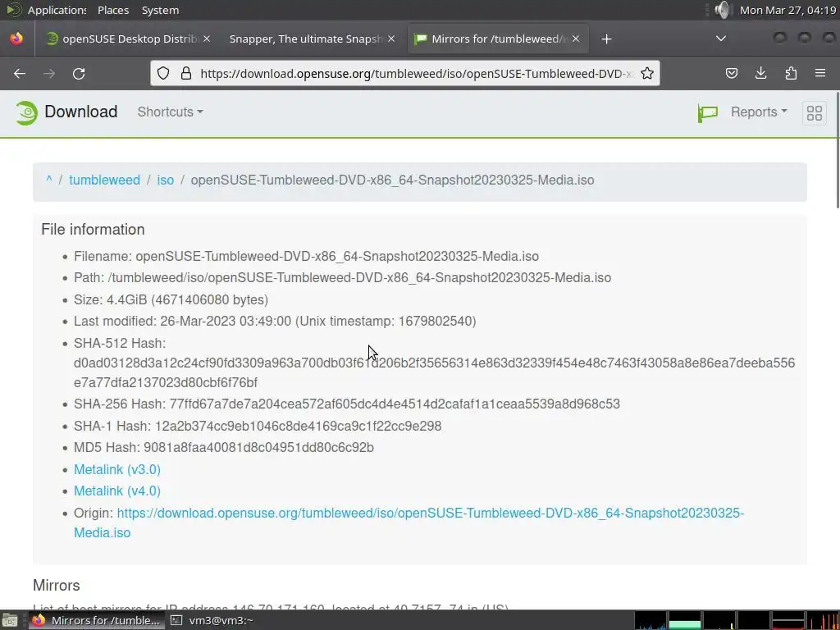Open the apps grid icon
This screenshot has height=630, width=840.
(x=815, y=113)
